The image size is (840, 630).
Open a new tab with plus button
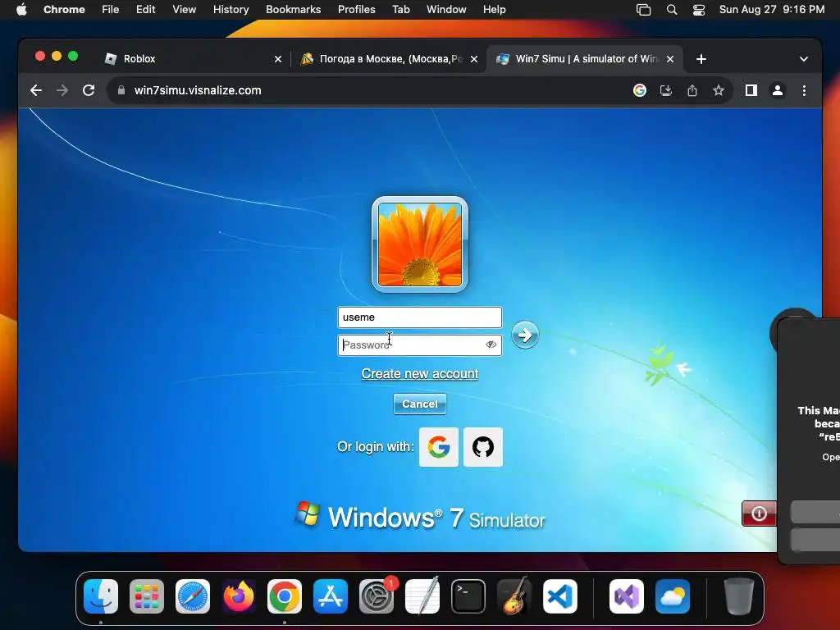[x=701, y=59]
